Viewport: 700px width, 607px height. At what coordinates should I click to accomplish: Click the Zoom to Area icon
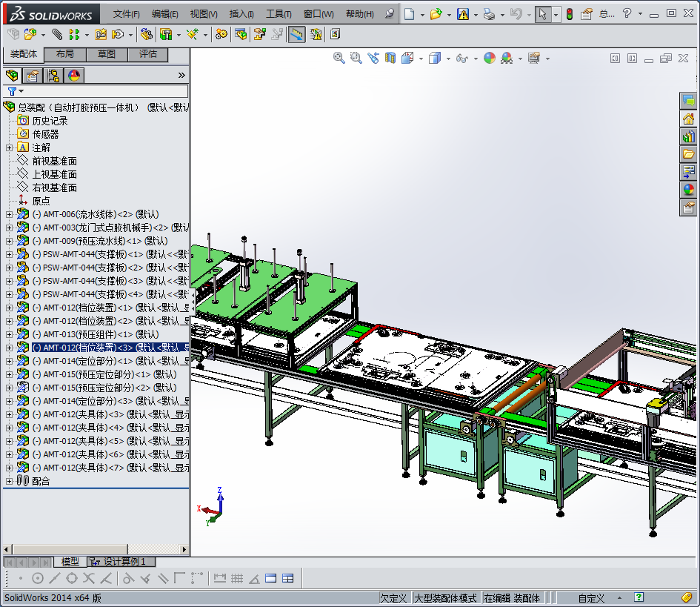(356, 58)
